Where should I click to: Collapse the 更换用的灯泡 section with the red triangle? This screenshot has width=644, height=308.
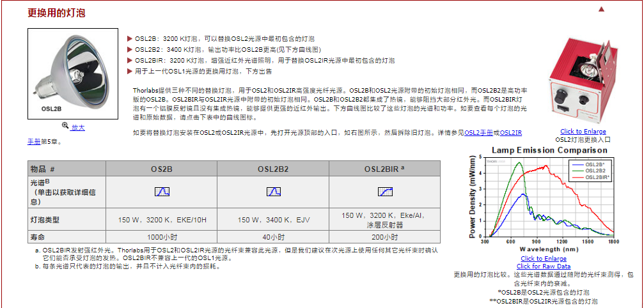pyautogui.click(x=619, y=10)
